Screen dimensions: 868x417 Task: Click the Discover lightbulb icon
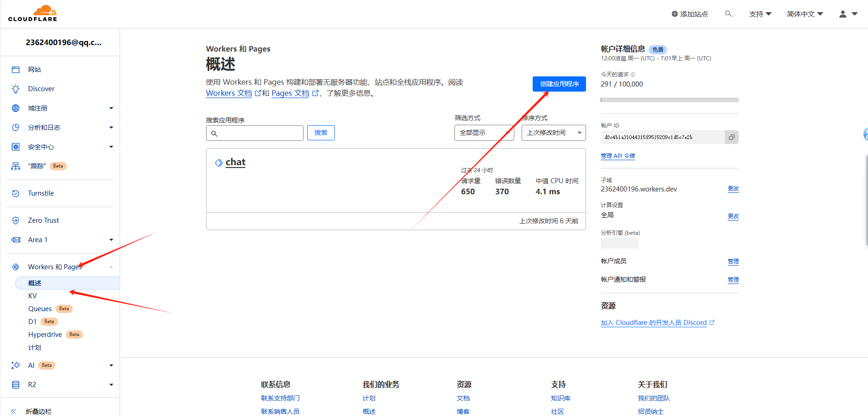coord(16,89)
